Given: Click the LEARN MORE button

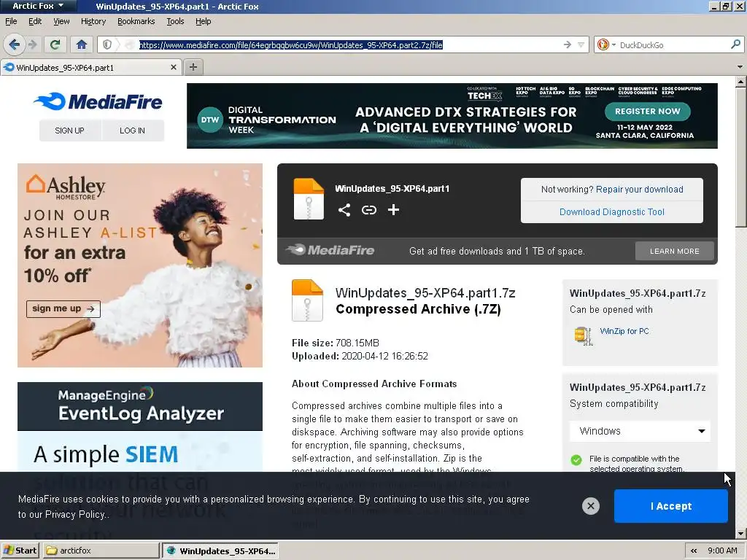Looking at the screenshot, I should (x=675, y=251).
